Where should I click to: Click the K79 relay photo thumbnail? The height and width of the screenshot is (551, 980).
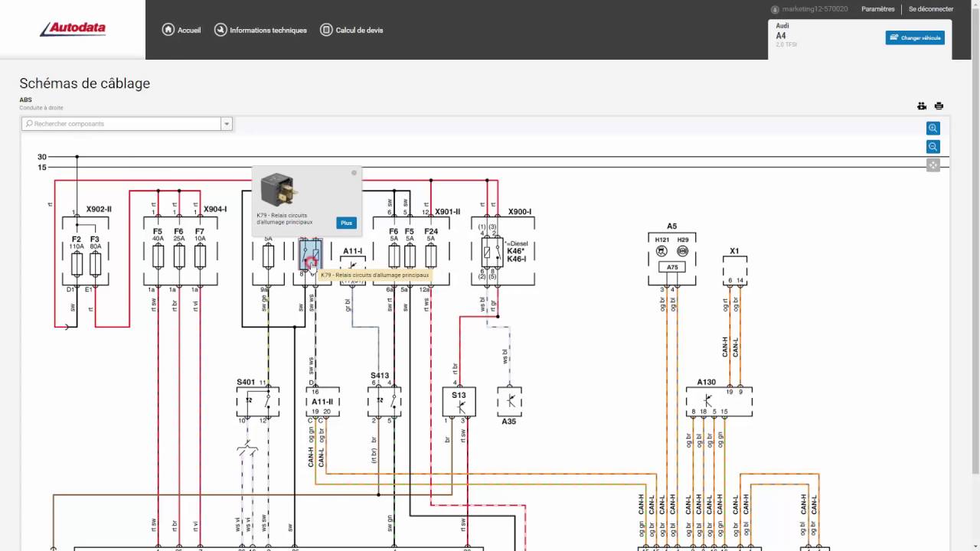click(277, 191)
